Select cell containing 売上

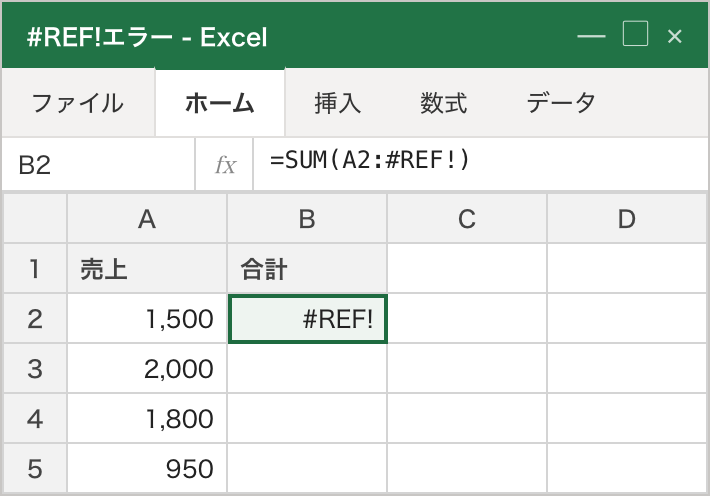(x=147, y=269)
